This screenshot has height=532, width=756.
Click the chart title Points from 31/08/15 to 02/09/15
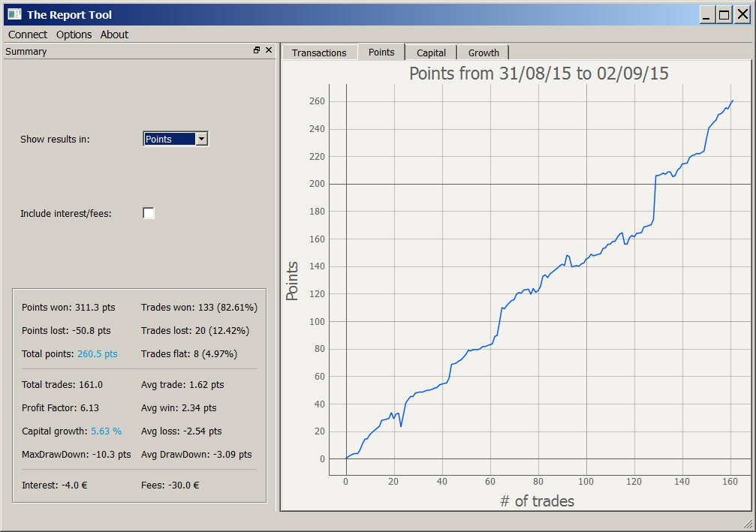pyautogui.click(x=538, y=74)
